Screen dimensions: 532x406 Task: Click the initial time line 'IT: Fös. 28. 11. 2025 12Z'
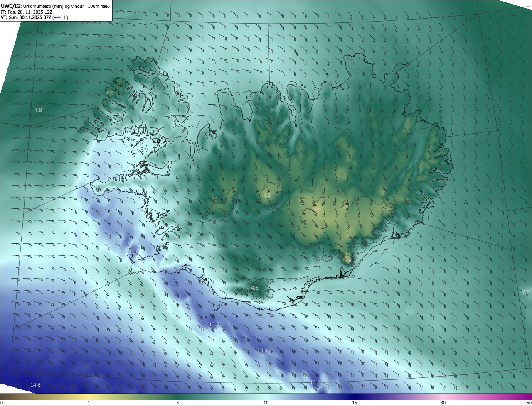click(26, 12)
